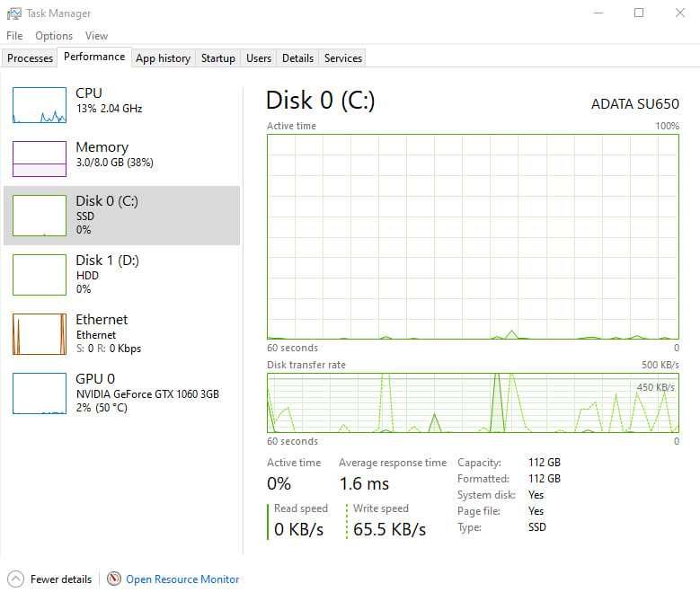
Task: Click the GPU 0 mini graph
Action: click(40, 393)
